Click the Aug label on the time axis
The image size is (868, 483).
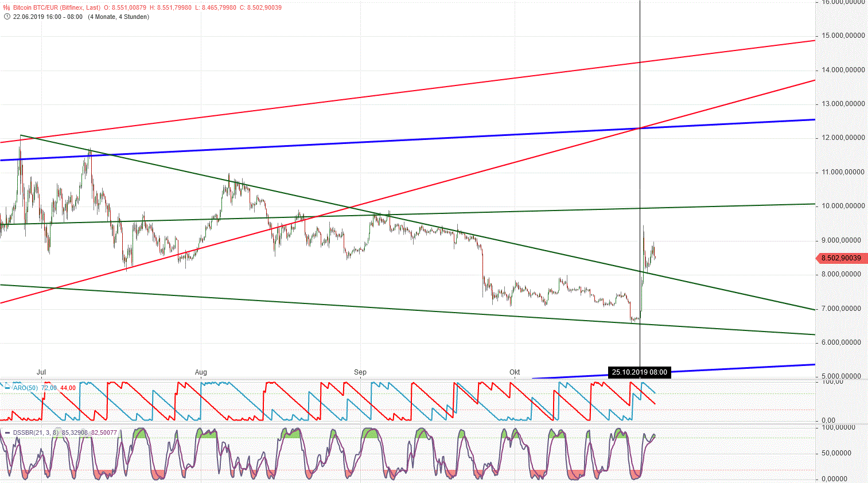click(201, 372)
